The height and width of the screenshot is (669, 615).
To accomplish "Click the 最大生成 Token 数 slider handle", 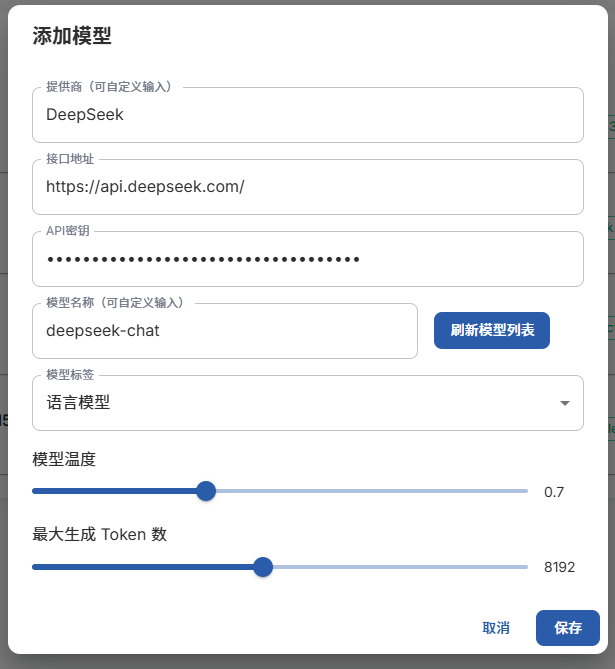I will tap(263, 567).
